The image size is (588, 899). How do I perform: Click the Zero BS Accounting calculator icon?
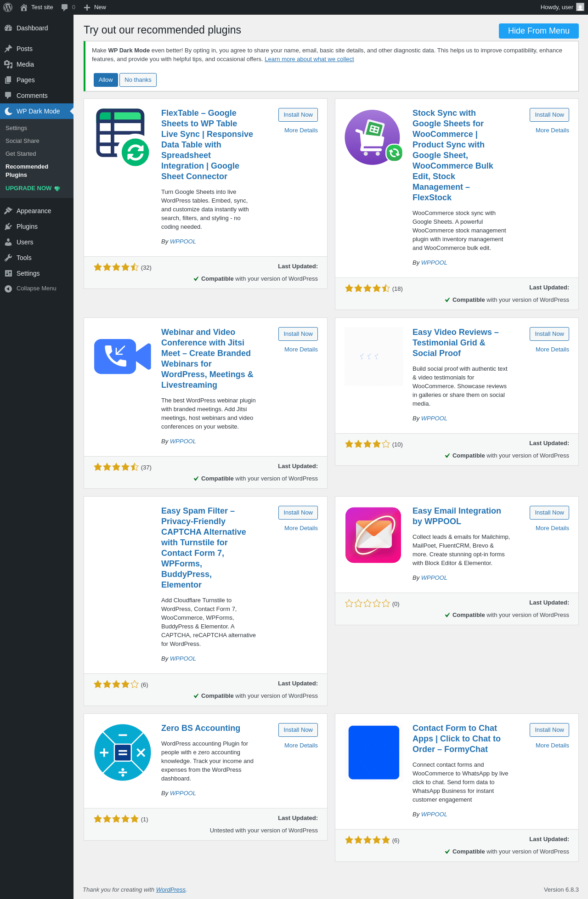(x=122, y=752)
